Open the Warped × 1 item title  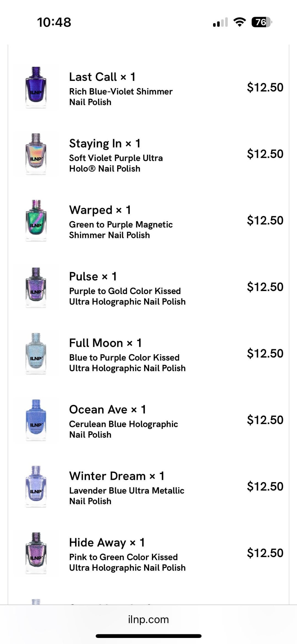[x=100, y=210]
